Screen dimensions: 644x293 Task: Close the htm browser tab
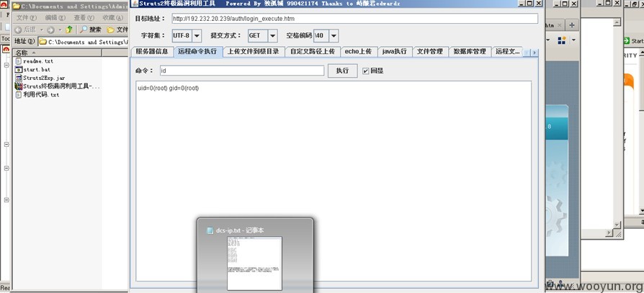pos(560,25)
